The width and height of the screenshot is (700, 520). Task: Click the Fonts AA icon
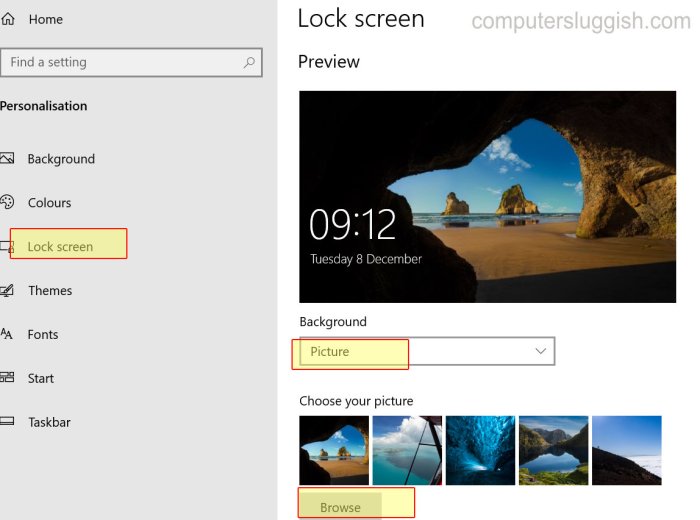click(6, 334)
